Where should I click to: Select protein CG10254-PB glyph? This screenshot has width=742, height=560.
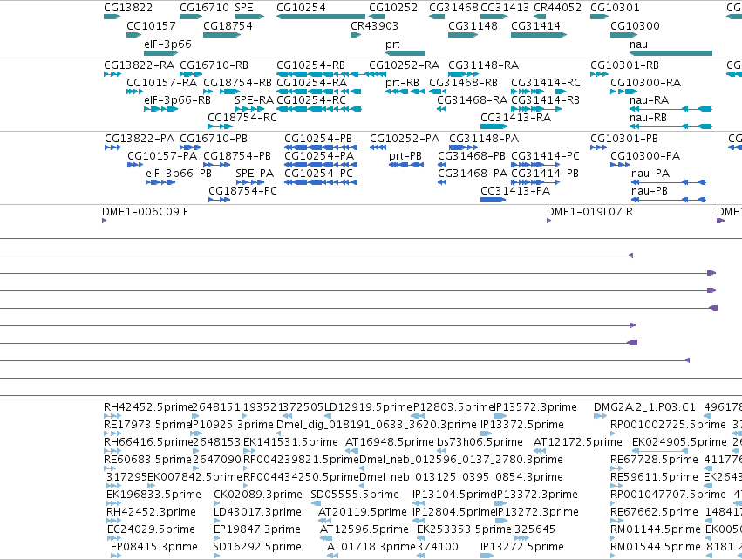tap(321, 147)
